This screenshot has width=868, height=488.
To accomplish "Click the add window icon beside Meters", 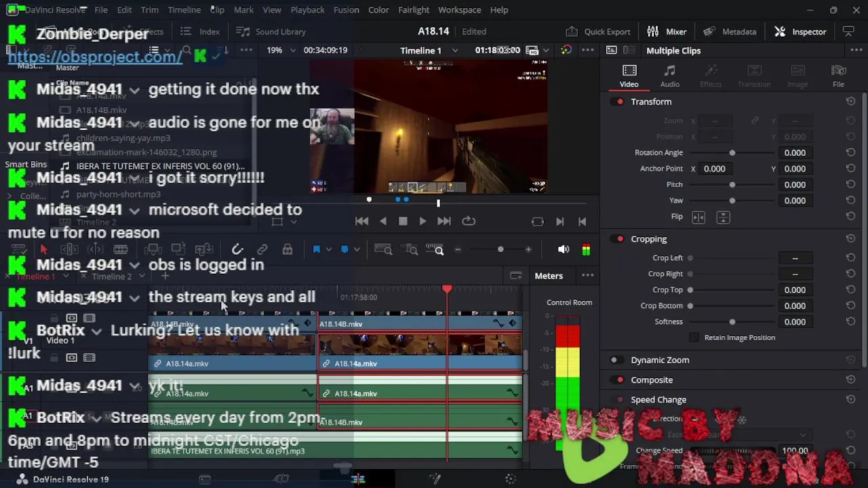I will click(516, 276).
